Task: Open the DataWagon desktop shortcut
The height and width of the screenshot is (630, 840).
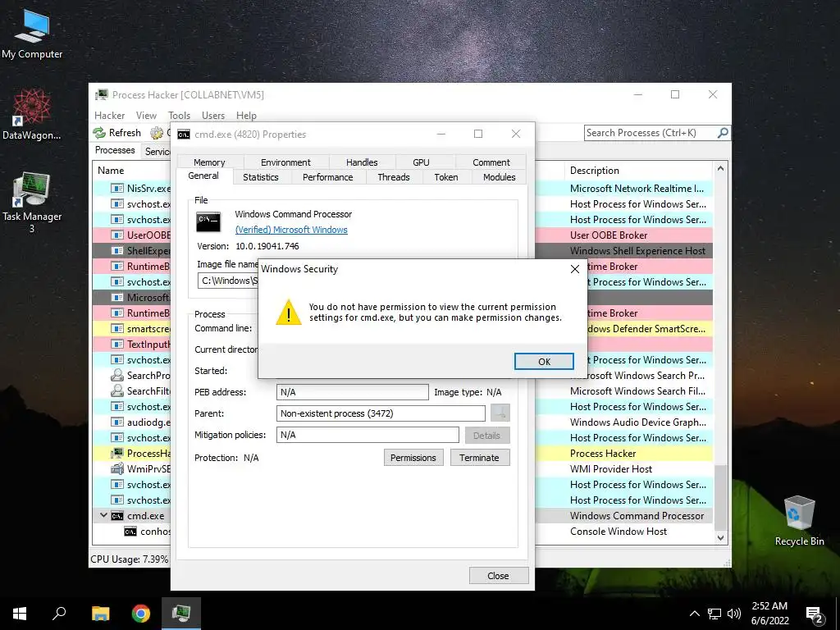Action: (x=32, y=115)
